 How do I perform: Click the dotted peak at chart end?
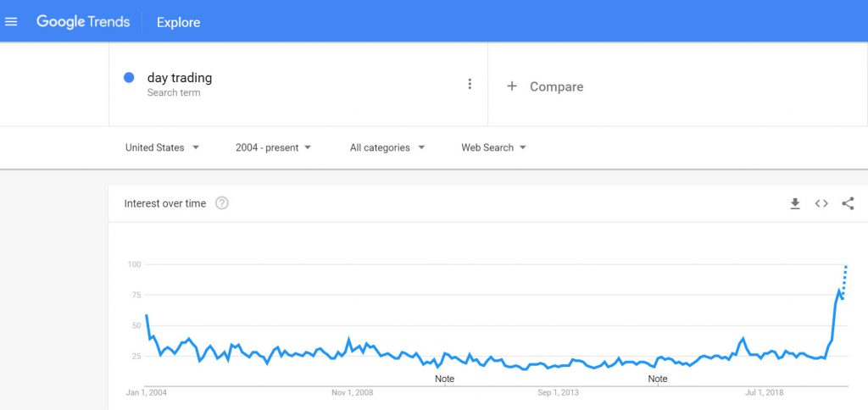(847, 267)
